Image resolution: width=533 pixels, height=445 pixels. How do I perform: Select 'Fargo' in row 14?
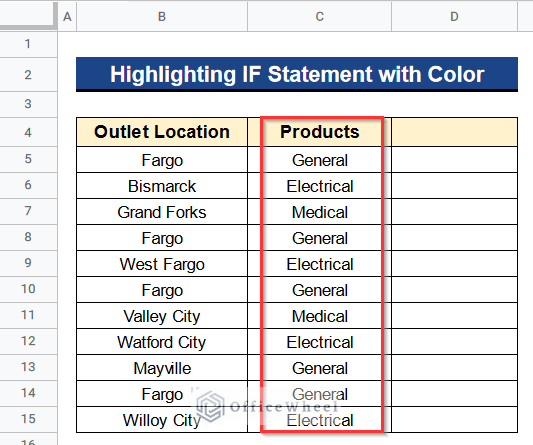pos(162,394)
